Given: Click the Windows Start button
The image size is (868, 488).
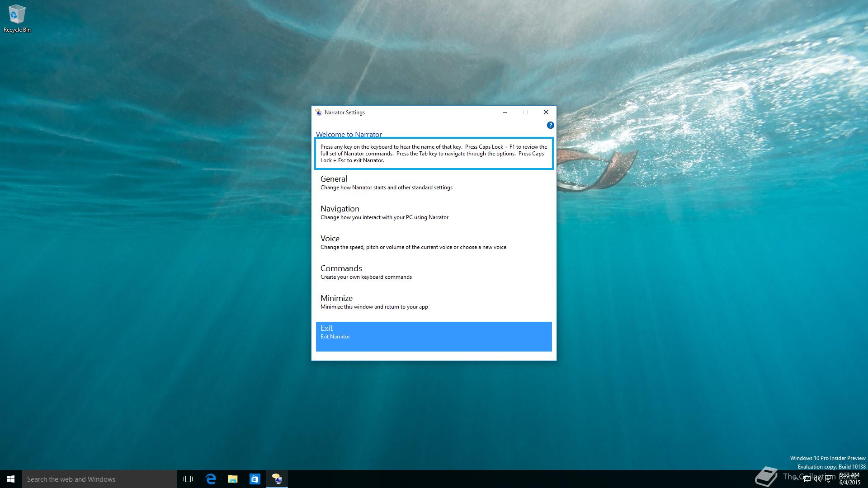Looking at the screenshot, I should 11,479.
